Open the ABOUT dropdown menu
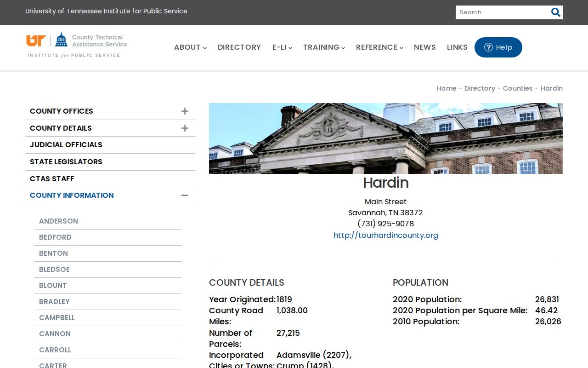This screenshot has width=588, height=368. 190,47
